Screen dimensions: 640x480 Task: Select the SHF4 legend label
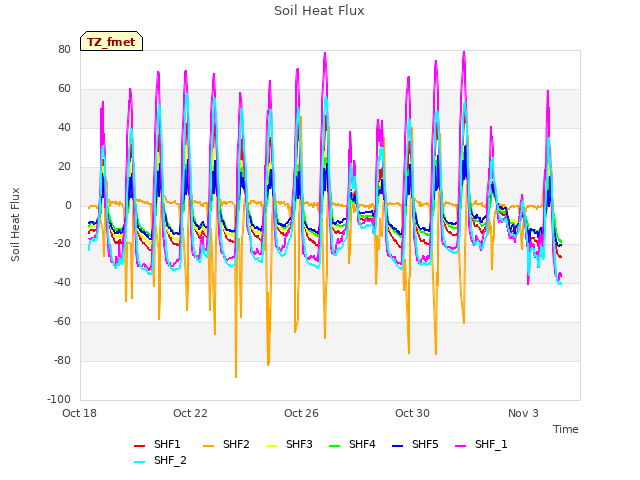coord(362,444)
